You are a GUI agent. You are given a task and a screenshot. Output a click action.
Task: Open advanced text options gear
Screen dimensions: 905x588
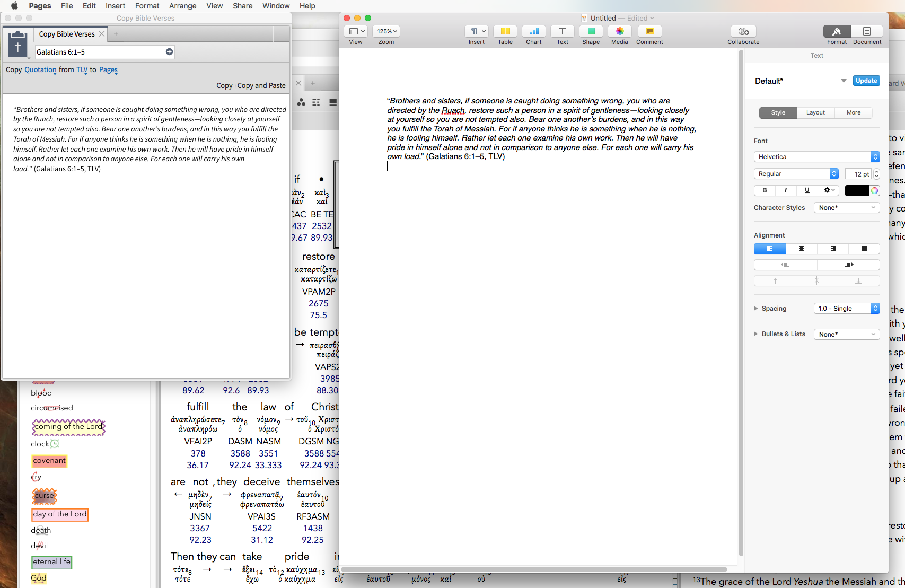(x=829, y=190)
